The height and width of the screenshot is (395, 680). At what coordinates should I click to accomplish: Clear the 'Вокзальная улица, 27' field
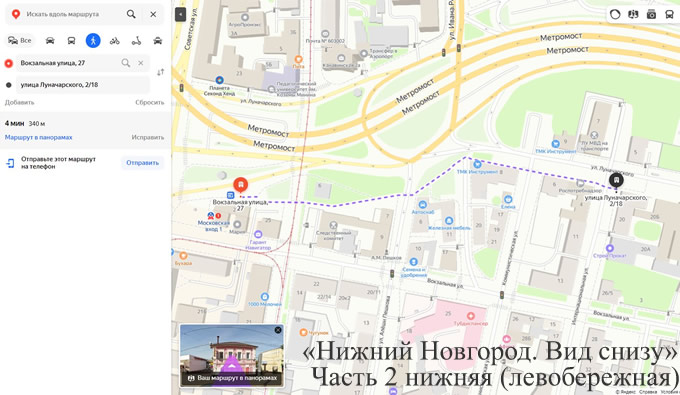[141, 63]
